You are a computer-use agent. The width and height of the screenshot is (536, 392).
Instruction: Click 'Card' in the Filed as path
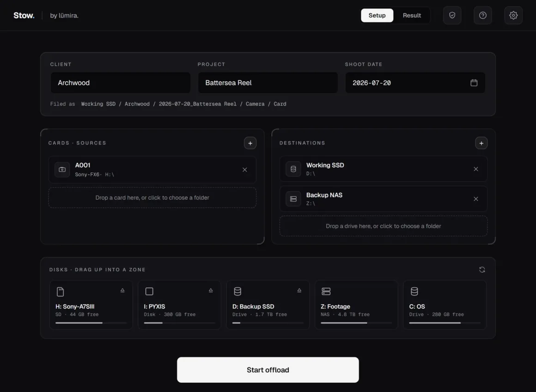coord(280,104)
